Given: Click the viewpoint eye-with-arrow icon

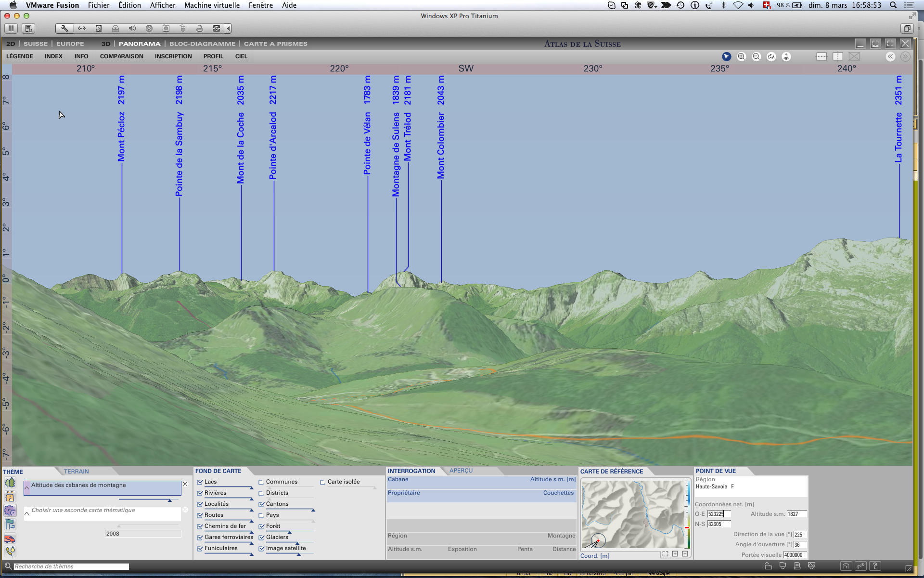Looking at the screenshot, I should click(x=786, y=57).
